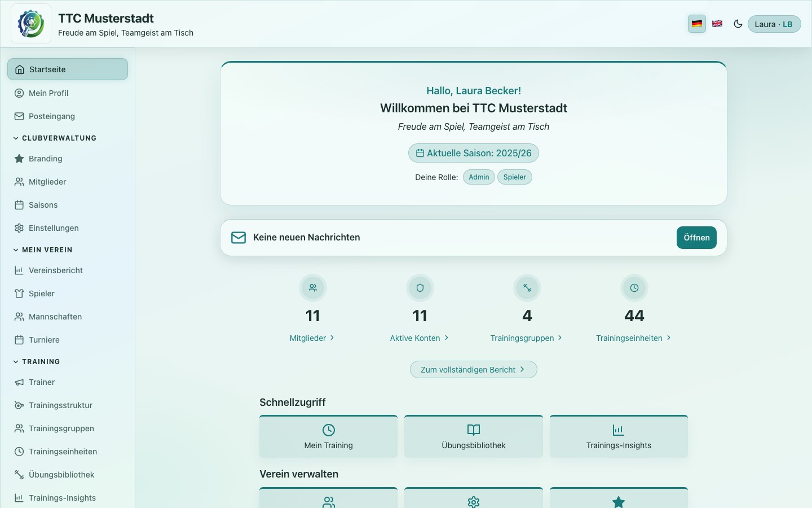
Task: Switch language to English flag
Action: [x=717, y=24]
